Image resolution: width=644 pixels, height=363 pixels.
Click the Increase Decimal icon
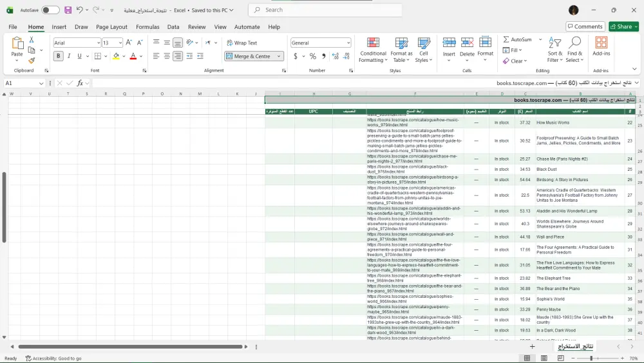click(x=336, y=56)
